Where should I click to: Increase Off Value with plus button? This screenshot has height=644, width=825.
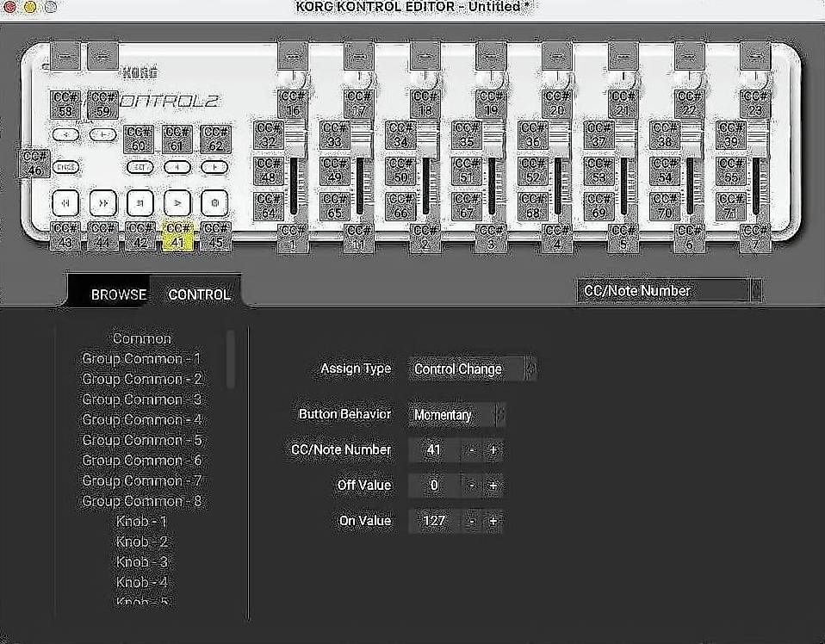493,485
